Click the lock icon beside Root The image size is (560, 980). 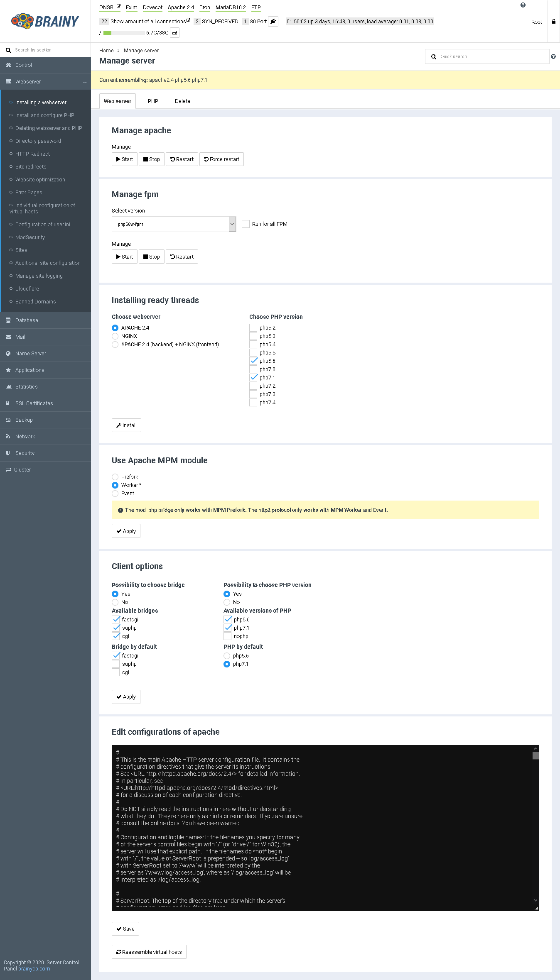click(x=554, y=22)
